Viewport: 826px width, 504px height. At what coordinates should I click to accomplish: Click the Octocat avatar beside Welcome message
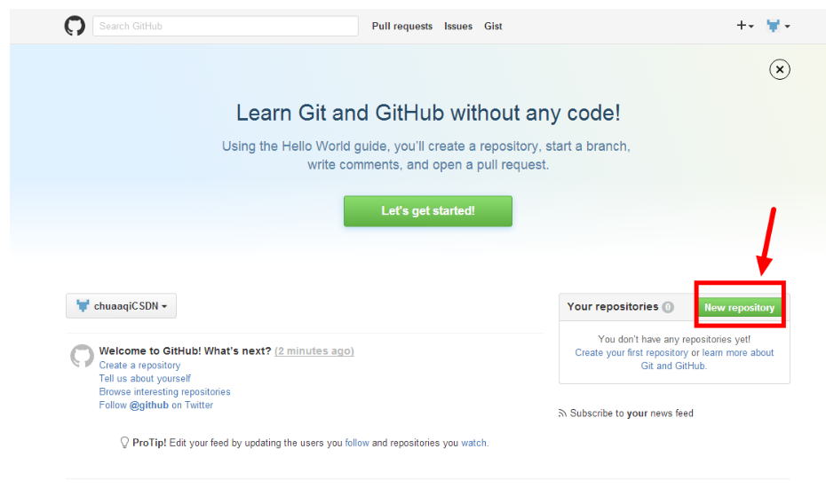pos(83,356)
